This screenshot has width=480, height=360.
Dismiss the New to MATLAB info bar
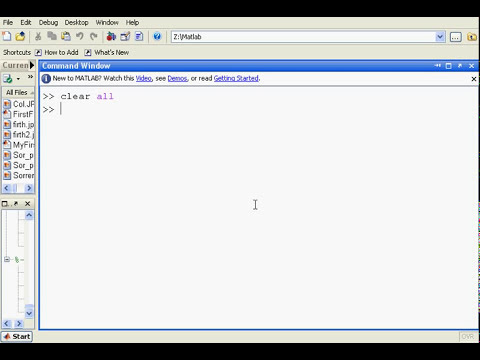[x=474, y=79]
